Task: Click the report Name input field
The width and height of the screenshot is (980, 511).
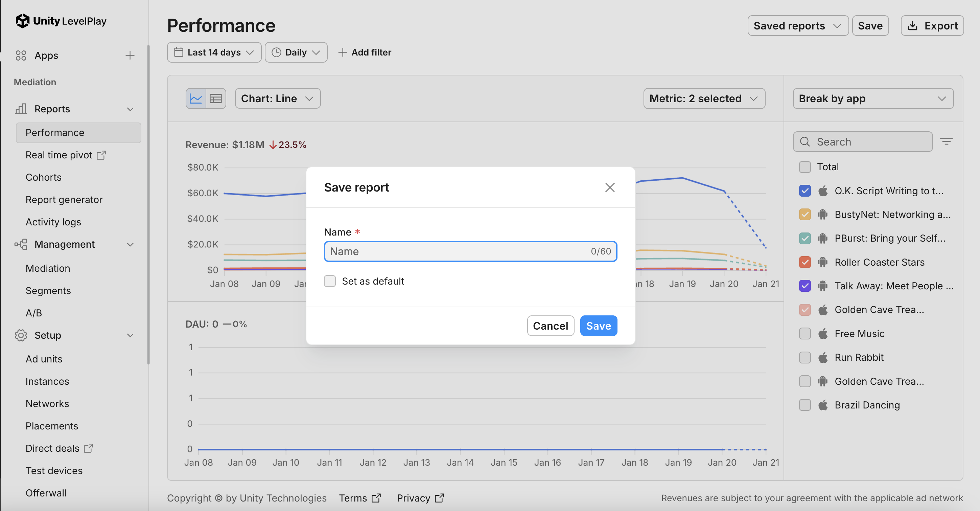Action: pyautogui.click(x=471, y=251)
